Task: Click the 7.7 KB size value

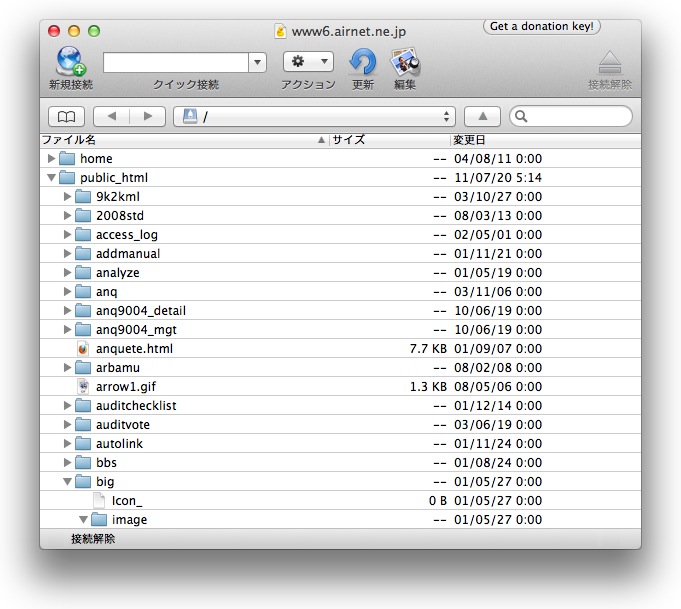Action: click(428, 348)
